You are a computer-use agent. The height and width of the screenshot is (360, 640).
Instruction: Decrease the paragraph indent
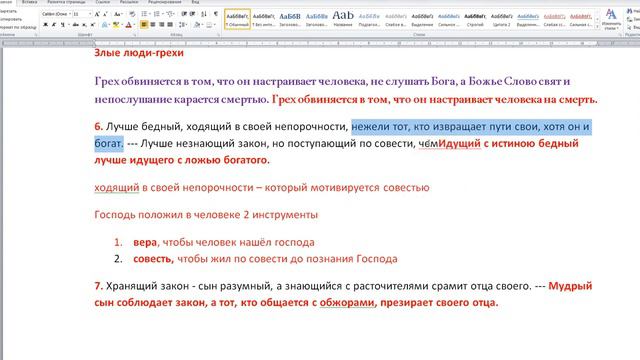click(184, 14)
